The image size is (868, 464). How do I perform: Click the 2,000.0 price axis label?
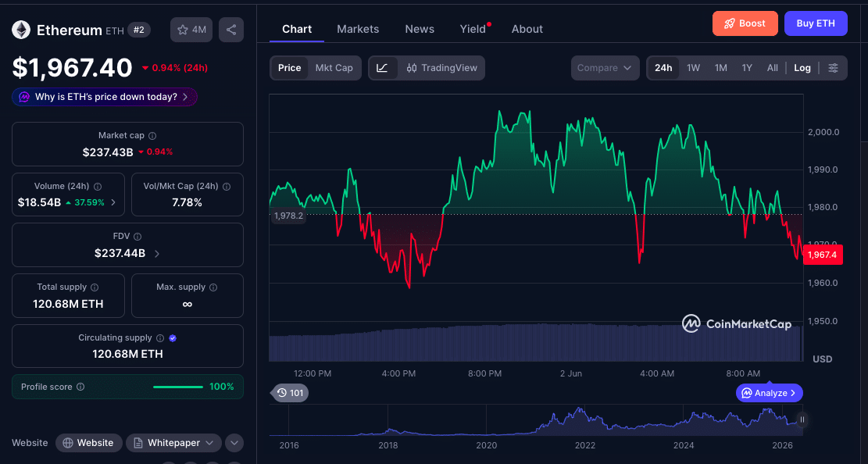point(823,132)
